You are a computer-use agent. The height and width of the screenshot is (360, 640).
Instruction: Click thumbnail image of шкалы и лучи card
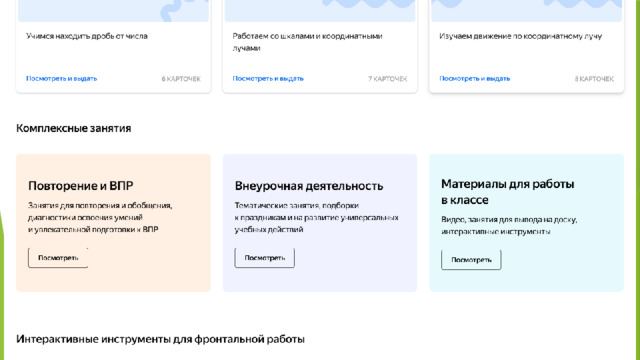[x=320, y=11]
